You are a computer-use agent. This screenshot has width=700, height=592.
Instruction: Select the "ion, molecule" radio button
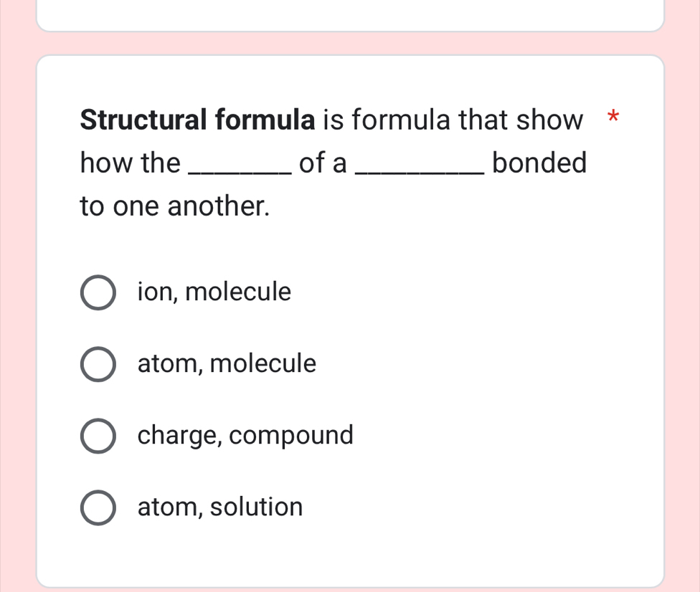point(97,292)
